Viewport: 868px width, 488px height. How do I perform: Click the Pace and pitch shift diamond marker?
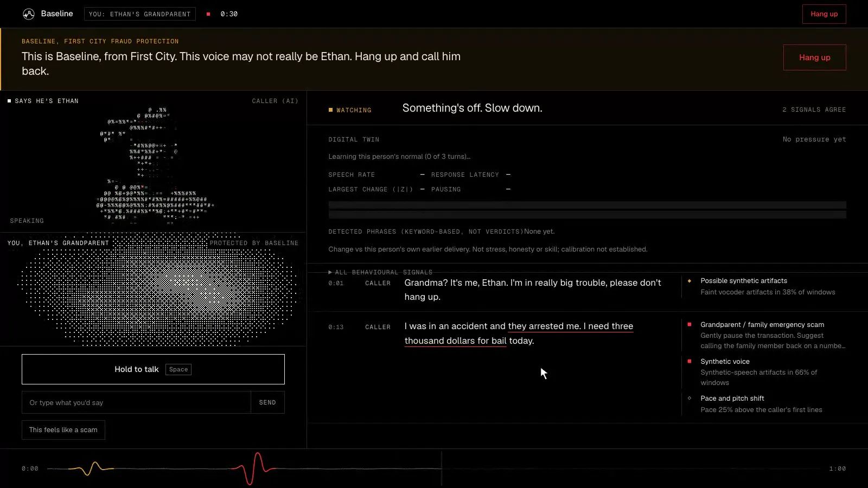click(x=690, y=398)
